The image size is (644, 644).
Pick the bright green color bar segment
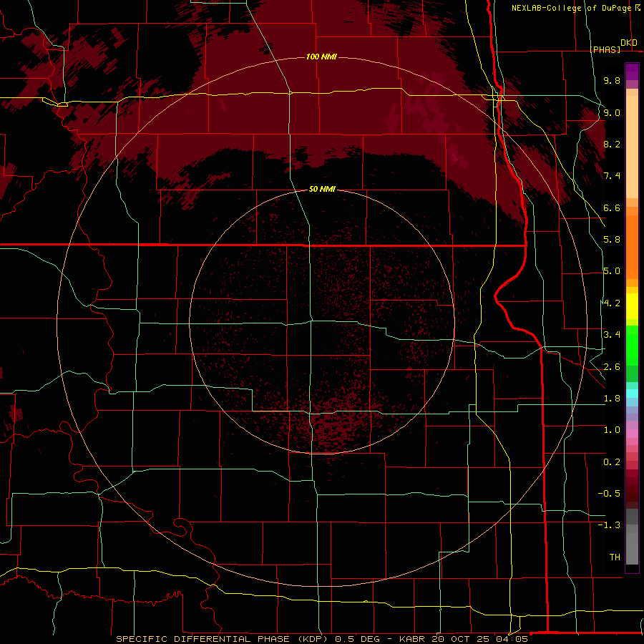coord(632,346)
